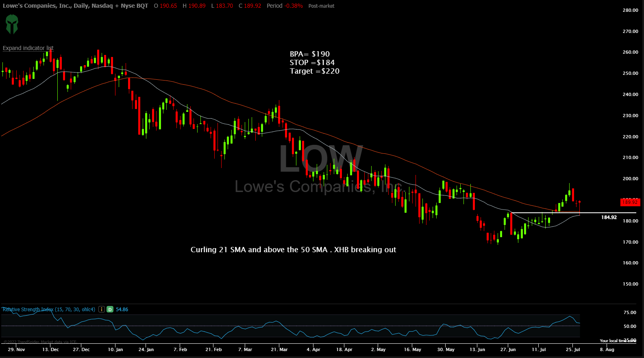This screenshot has height=358, width=644.
Task: Click the 150.00 price axis label
Action: click(630, 284)
